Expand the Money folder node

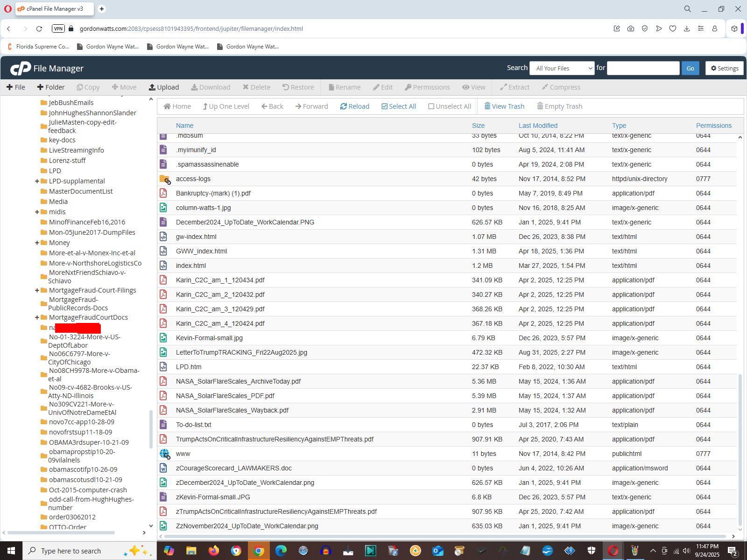click(37, 243)
